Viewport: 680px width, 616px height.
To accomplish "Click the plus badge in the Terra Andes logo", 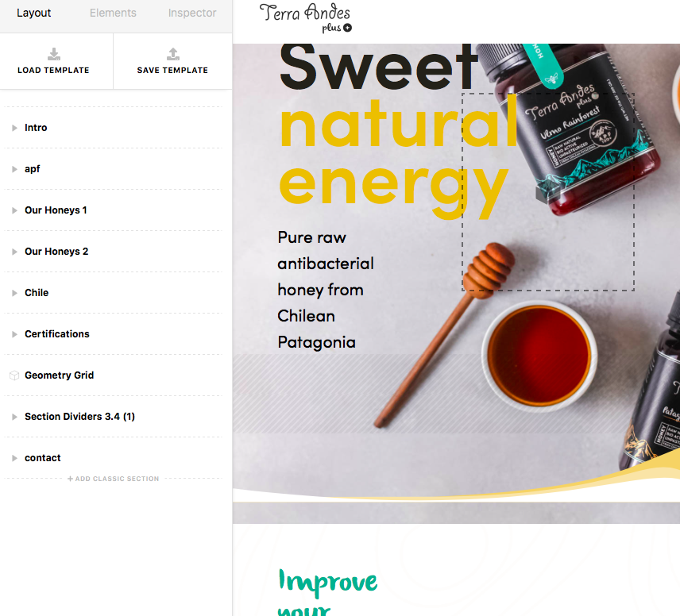I will pyautogui.click(x=347, y=28).
